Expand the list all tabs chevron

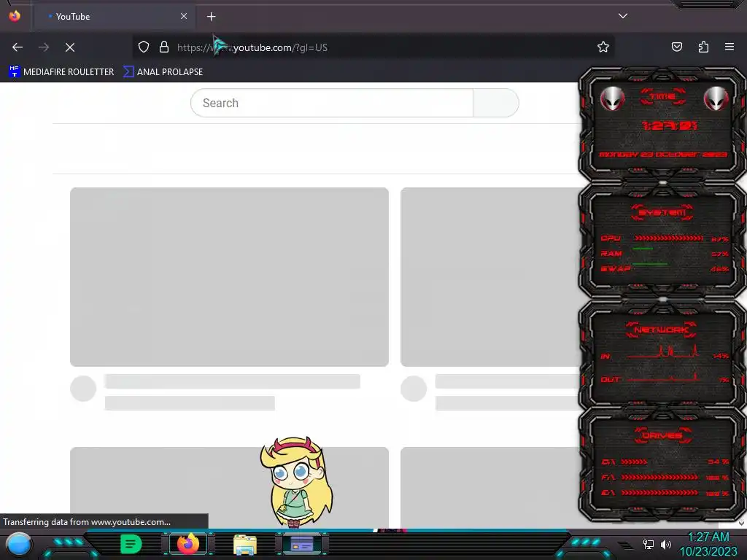click(x=623, y=16)
